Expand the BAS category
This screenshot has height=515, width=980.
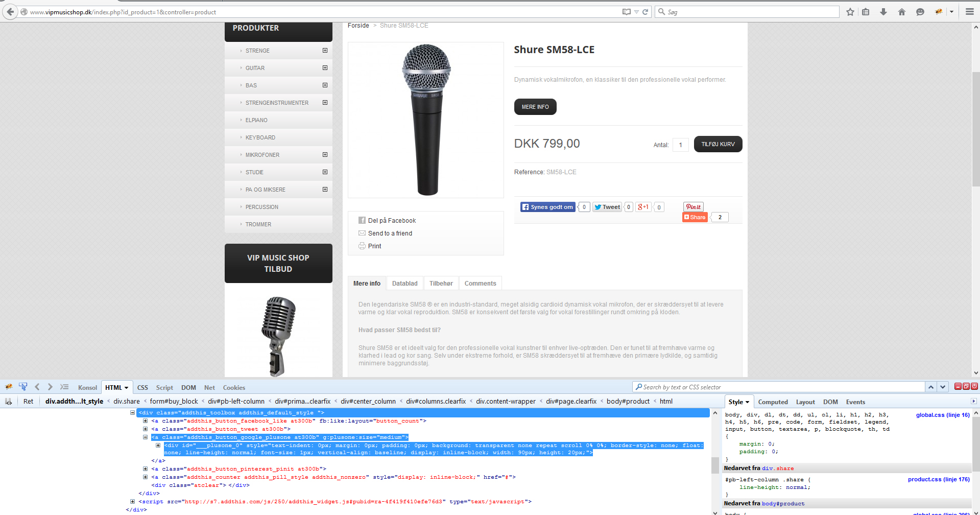click(x=325, y=85)
